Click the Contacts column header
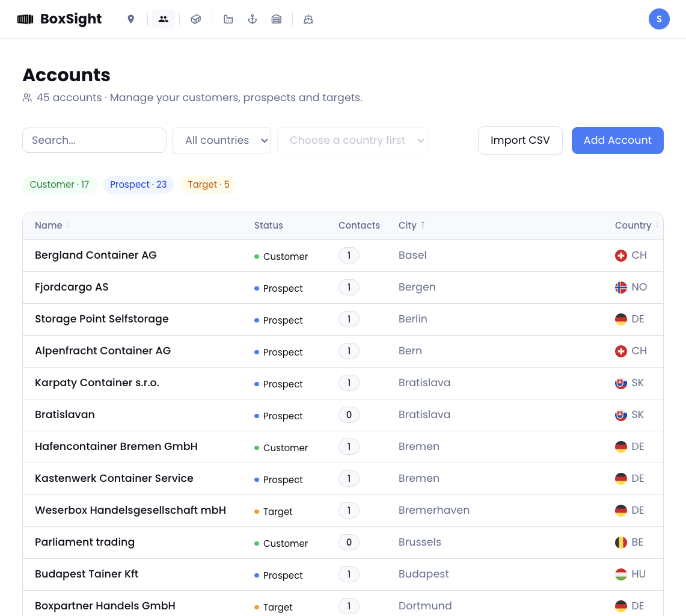Viewport: 686px width, 616px height. pos(359,226)
